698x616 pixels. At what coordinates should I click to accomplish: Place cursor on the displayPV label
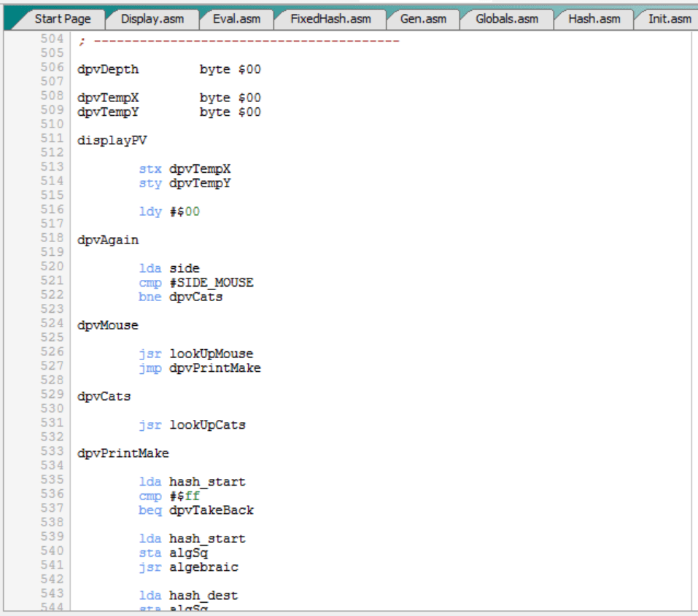pyautogui.click(x=107, y=140)
